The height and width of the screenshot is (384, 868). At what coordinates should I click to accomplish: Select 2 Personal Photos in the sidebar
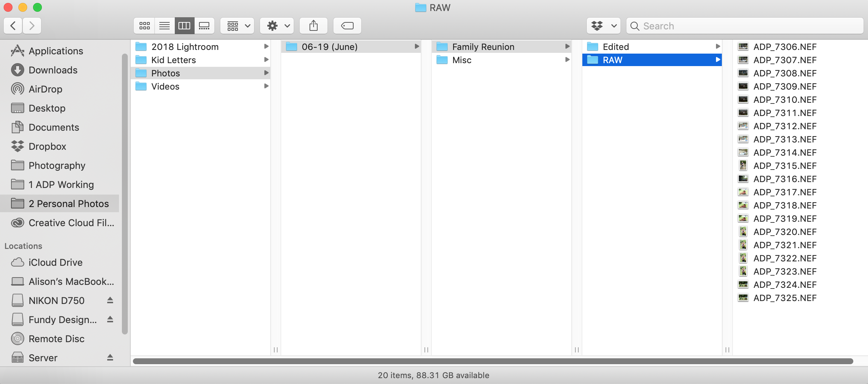click(x=60, y=204)
